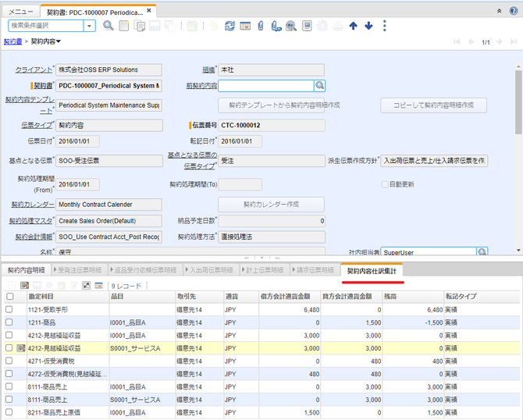Check the 4272-仮受消費税(見越繰延 row checkbox
This screenshot has height=420, width=523.
tap(9, 373)
